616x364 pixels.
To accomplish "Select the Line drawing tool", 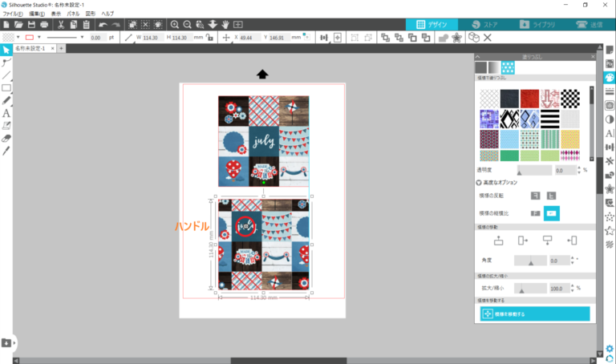I will tap(6, 75).
